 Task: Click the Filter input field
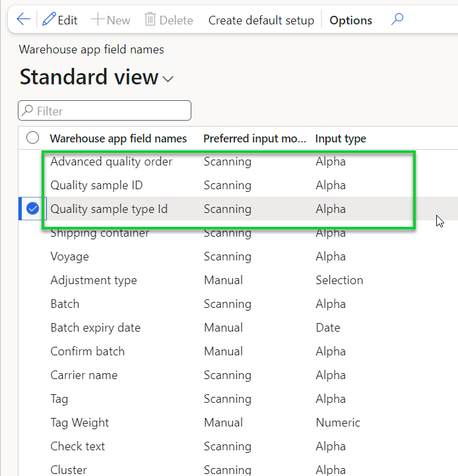[x=104, y=111]
